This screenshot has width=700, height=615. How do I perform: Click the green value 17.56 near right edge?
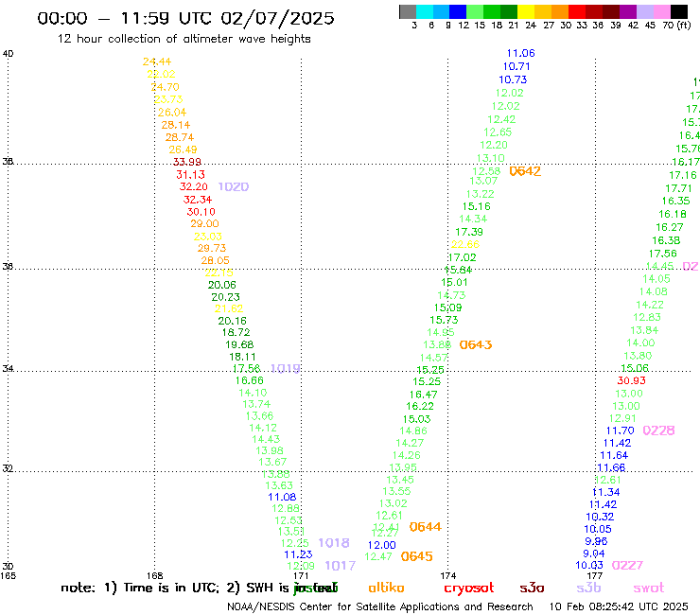(x=662, y=254)
